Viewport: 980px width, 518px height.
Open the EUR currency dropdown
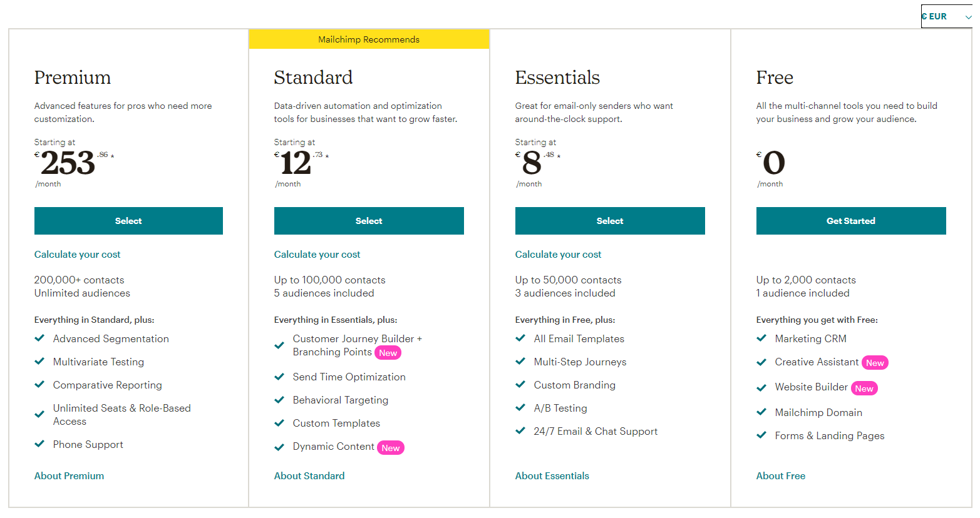[x=946, y=16]
